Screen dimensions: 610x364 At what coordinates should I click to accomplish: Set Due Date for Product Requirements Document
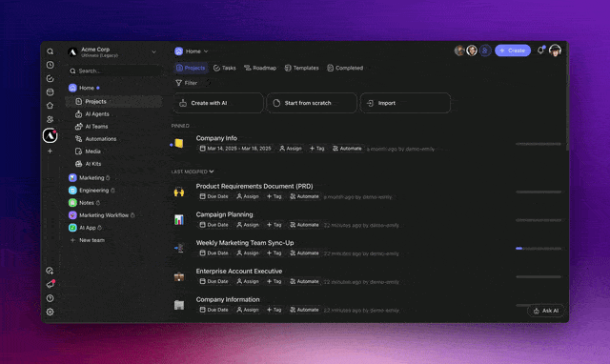pyautogui.click(x=213, y=197)
